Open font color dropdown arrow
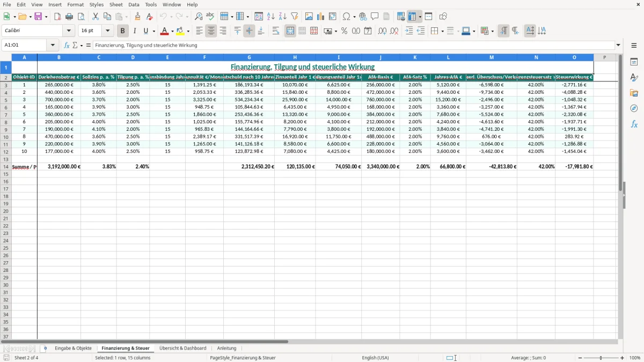 172,31
